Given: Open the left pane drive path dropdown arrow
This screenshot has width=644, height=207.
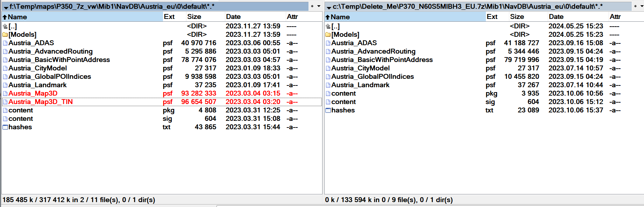Looking at the screenshot, I should point(6,7).
